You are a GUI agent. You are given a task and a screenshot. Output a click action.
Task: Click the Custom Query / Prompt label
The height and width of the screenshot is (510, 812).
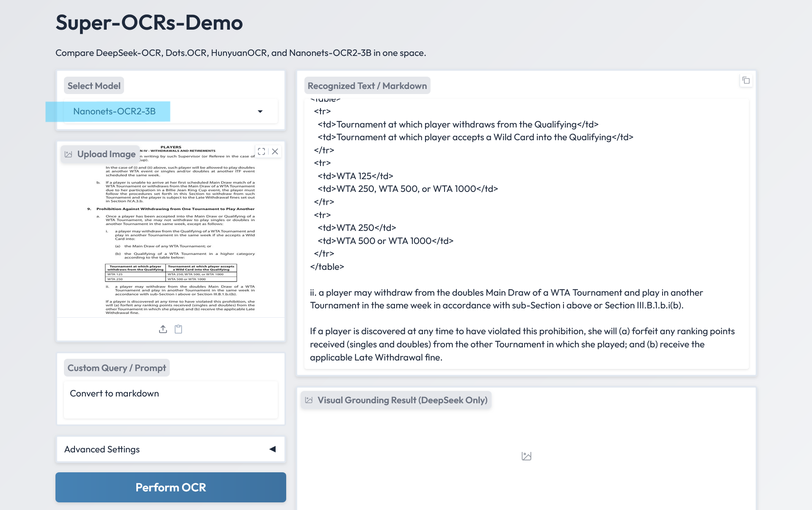click(x=117, y=368)
